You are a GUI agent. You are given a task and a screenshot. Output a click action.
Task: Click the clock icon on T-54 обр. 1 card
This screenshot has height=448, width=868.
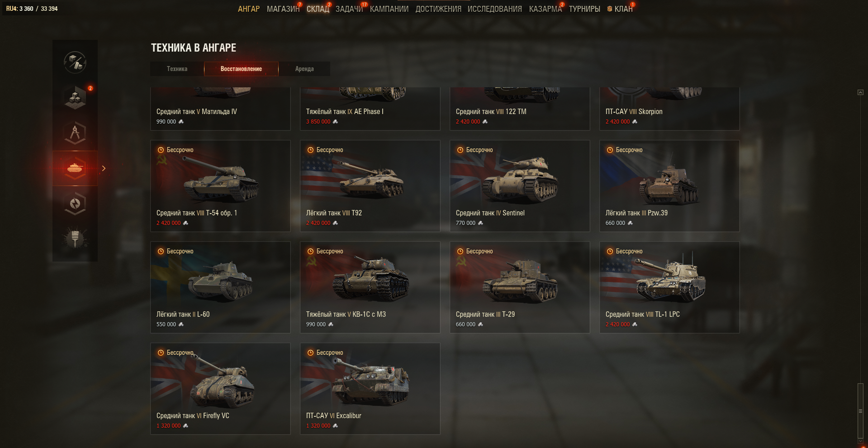click(161, 150)
